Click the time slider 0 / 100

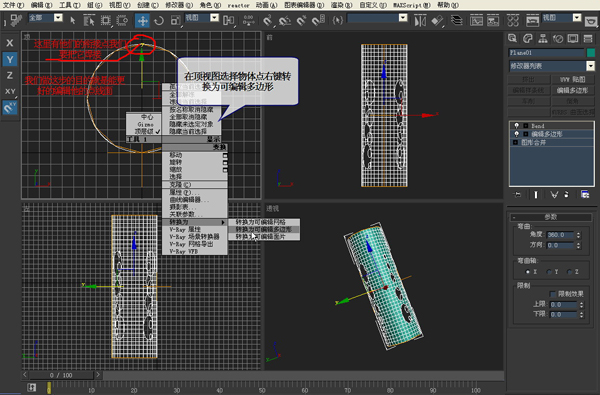(61, 375)
